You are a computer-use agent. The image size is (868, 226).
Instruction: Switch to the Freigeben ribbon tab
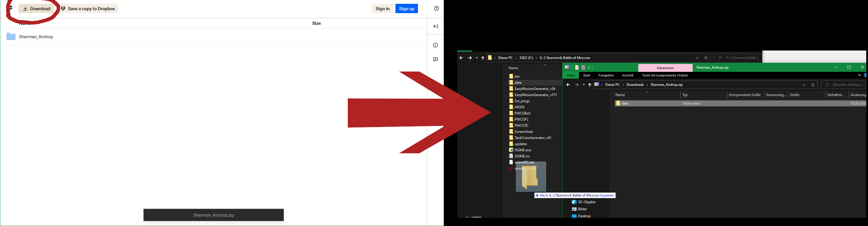(606, 75)
